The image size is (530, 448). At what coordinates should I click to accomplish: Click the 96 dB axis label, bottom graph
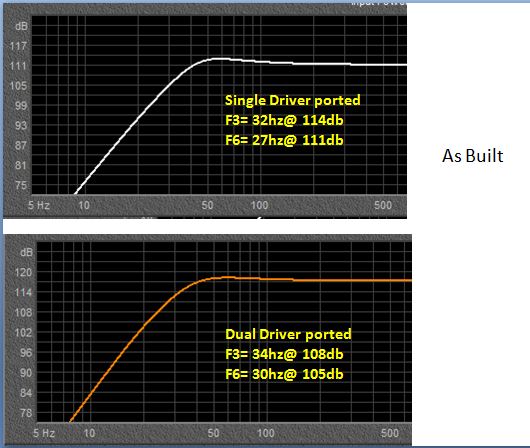point(26,353)
